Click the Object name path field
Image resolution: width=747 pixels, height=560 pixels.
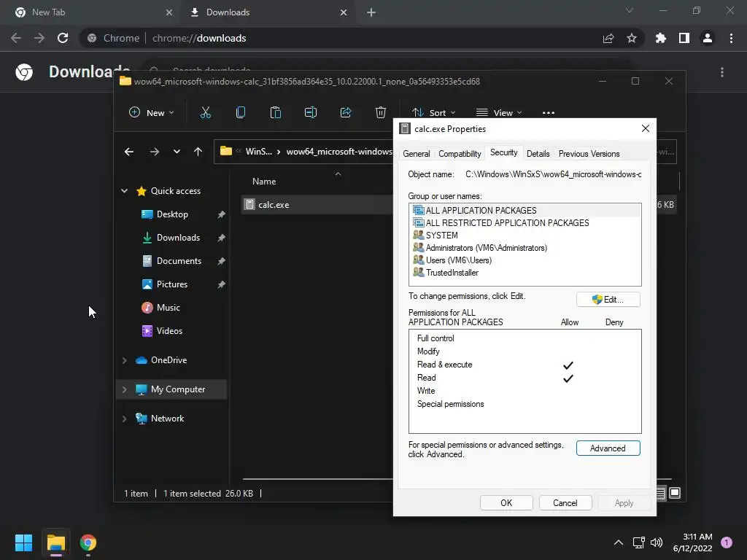pyautogui.click(x=553, y=174)
